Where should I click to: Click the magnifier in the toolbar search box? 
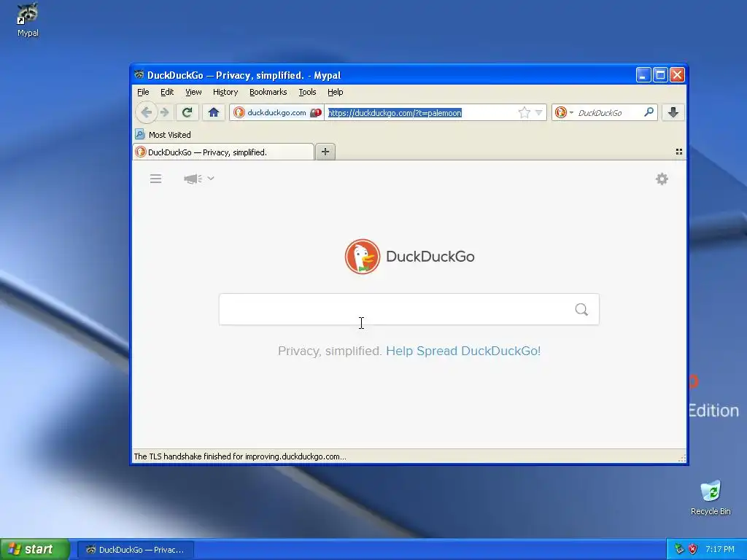coord(649,112)
